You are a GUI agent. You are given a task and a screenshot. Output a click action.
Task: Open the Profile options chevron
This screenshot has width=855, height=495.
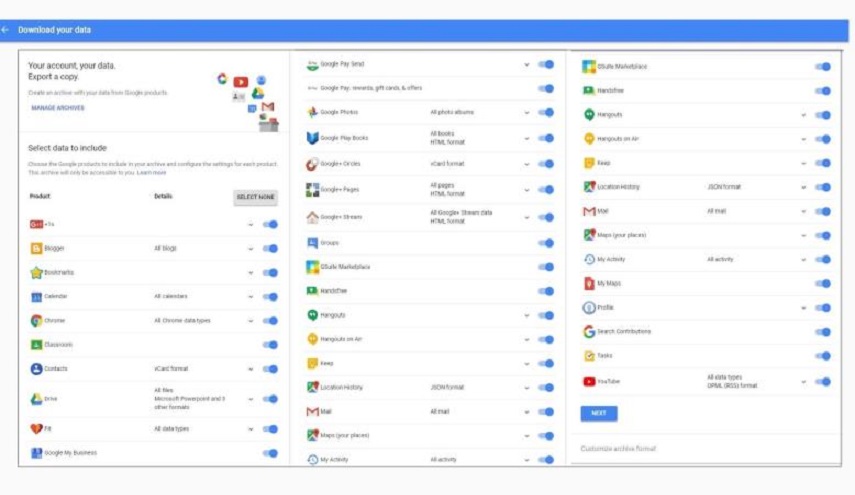(803, 308)
